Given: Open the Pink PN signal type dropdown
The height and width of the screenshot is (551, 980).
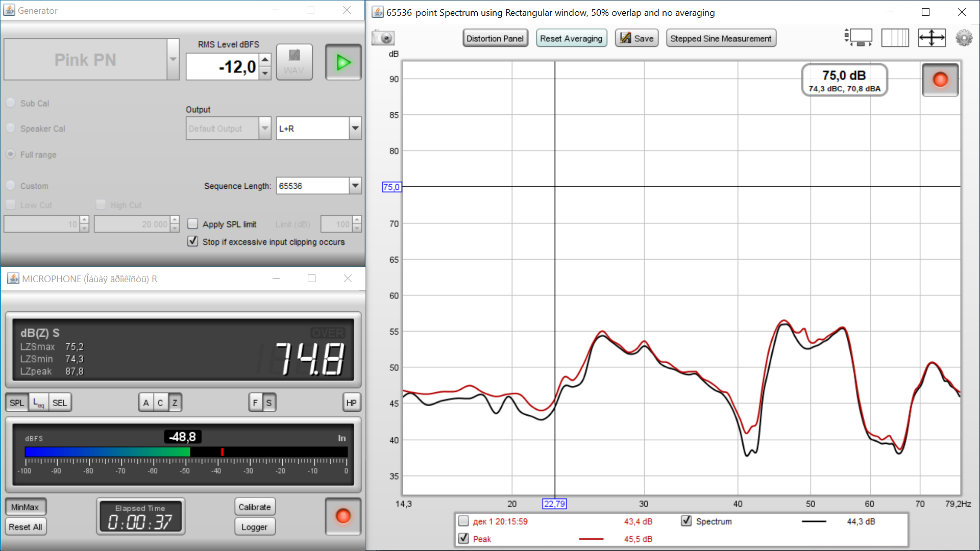Looking at the screenshot, I should point(173,60).
